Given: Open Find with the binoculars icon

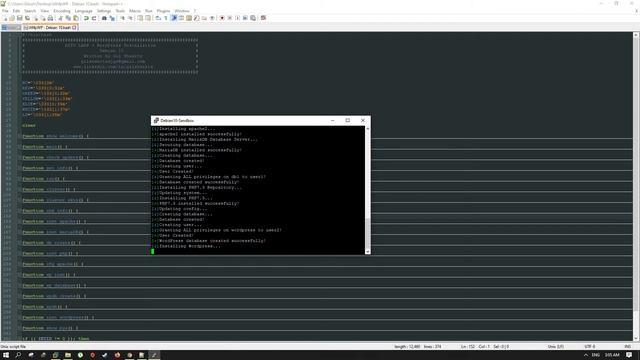Looking at the screenshot, I should pyautogui.click(x=104, y=18).
